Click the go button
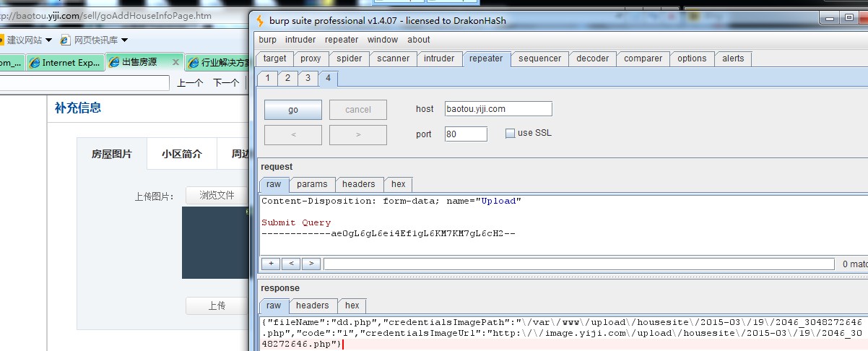This screenshot has width=868, height=351. tap(293, 110)
